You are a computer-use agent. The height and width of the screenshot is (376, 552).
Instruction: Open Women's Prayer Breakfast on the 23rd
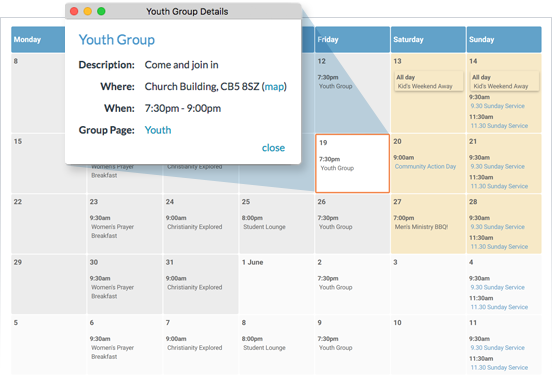(x=112, y=231)
